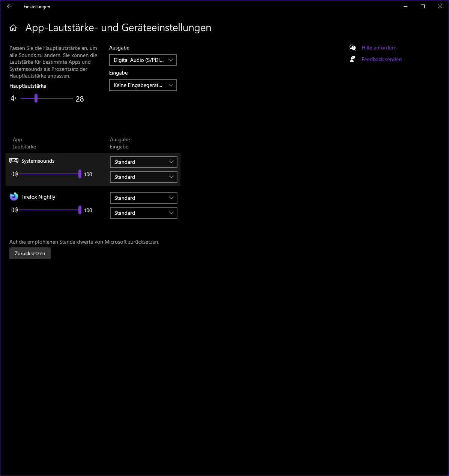Viewport: 449px width, 476px height.
Task: Open the Feedback senden link
Action: 381,59
